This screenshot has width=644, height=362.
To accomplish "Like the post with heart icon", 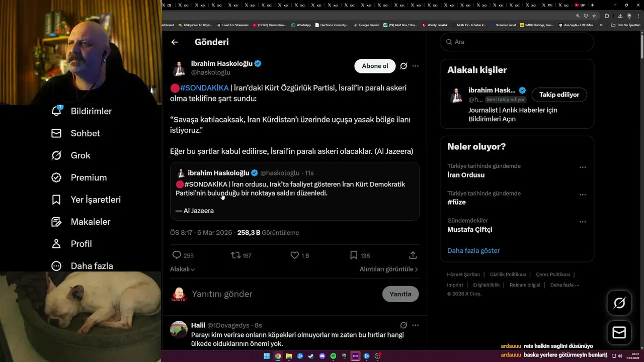I will pyautogui.click(x=295, y=255).
